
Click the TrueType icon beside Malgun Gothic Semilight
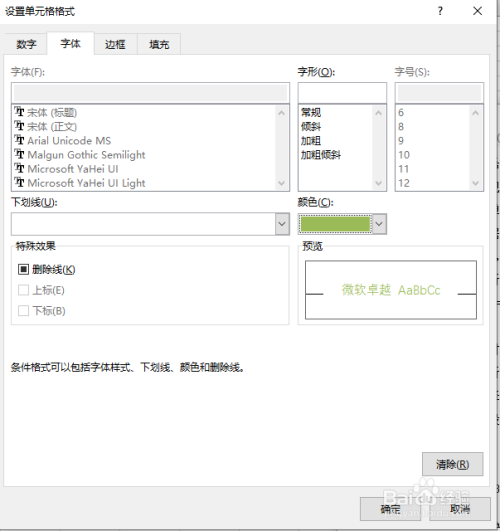pos(19,154)
